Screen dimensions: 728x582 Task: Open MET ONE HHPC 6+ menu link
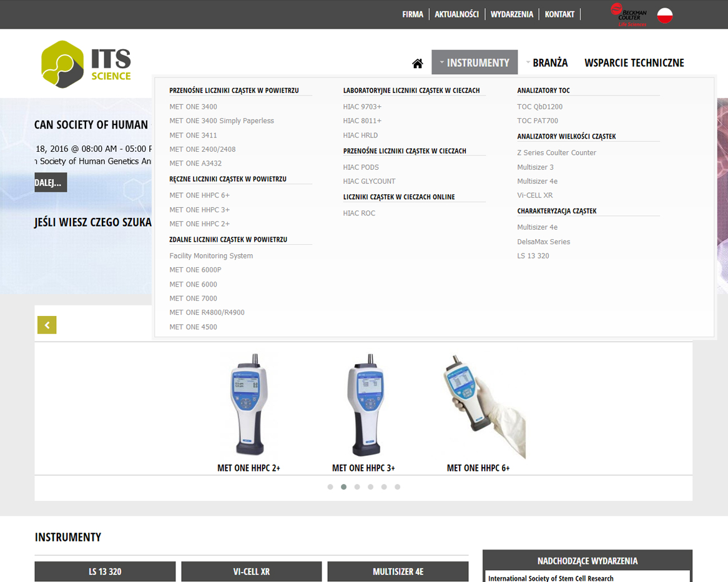[200, 195]
